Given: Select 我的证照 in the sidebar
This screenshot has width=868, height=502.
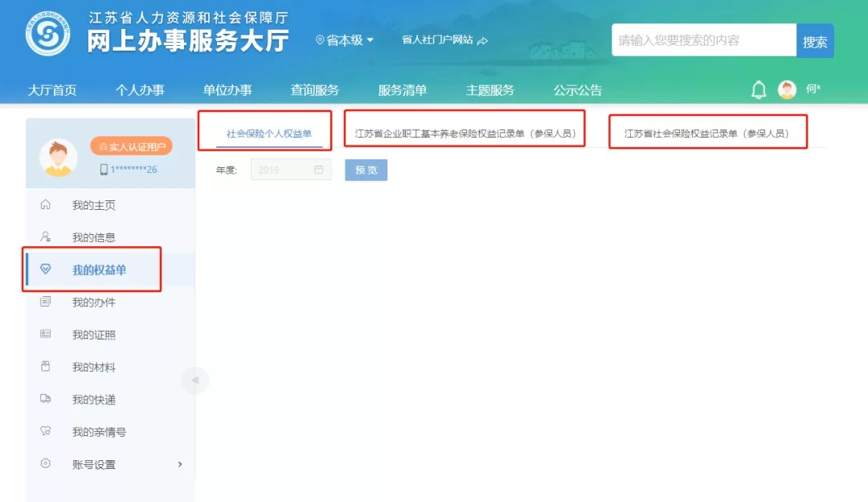Looking at the screenshot, I should [x=94, y=335].
